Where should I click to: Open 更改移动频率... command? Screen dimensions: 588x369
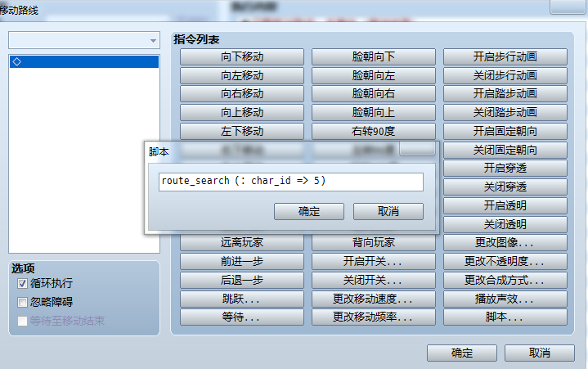(374, 317)
